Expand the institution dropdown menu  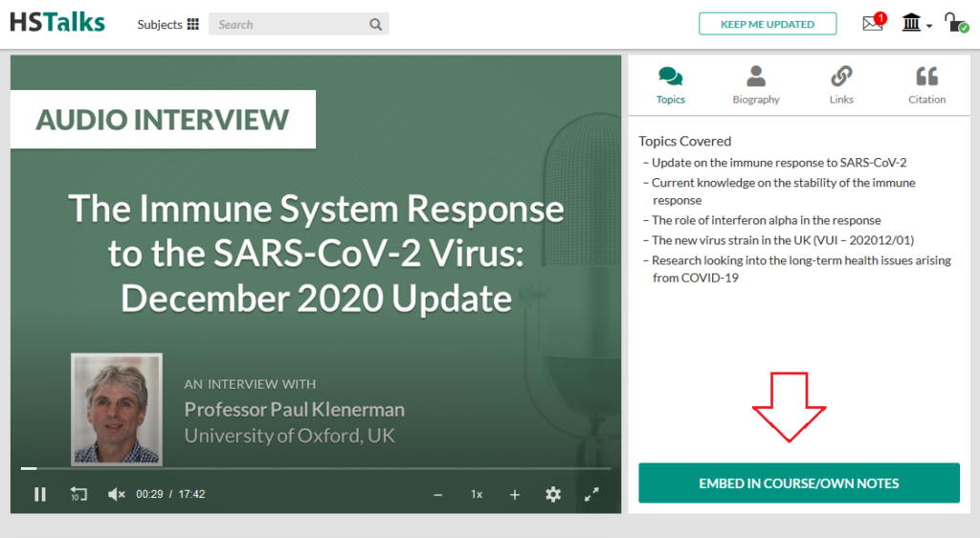(916, 23)
